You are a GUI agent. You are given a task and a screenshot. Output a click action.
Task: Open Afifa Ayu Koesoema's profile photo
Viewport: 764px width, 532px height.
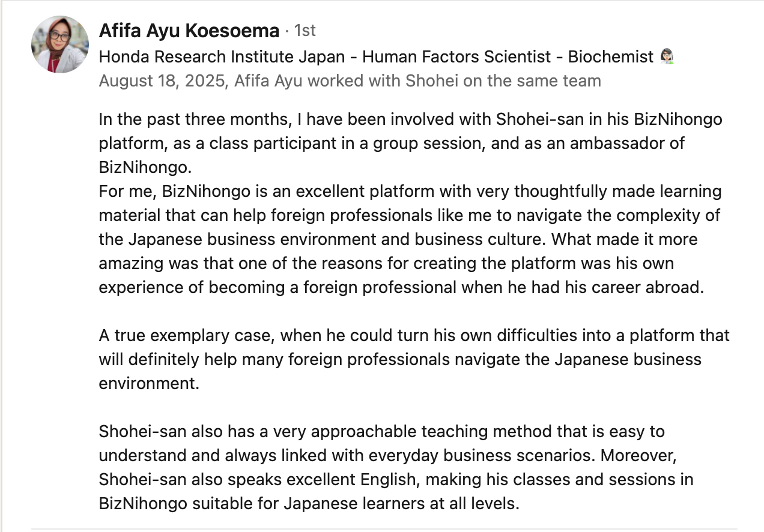pyautogui.click(x=59, y=44)
